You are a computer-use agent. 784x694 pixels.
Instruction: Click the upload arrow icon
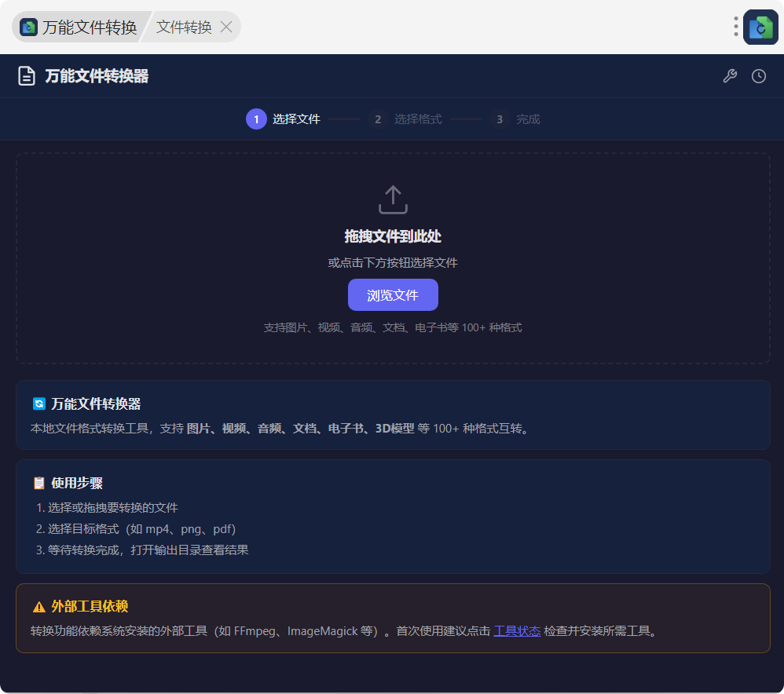[393, 200]
